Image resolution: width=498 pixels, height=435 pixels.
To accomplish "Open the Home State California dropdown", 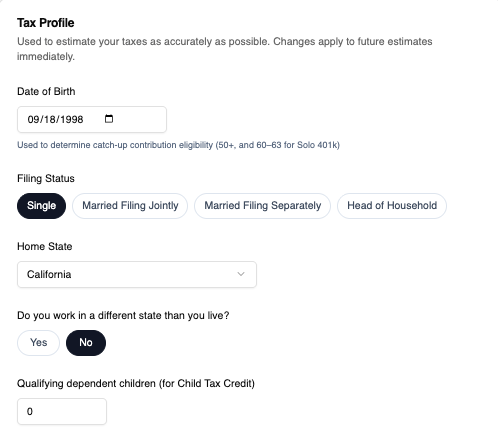I will [x=137, y=274].
